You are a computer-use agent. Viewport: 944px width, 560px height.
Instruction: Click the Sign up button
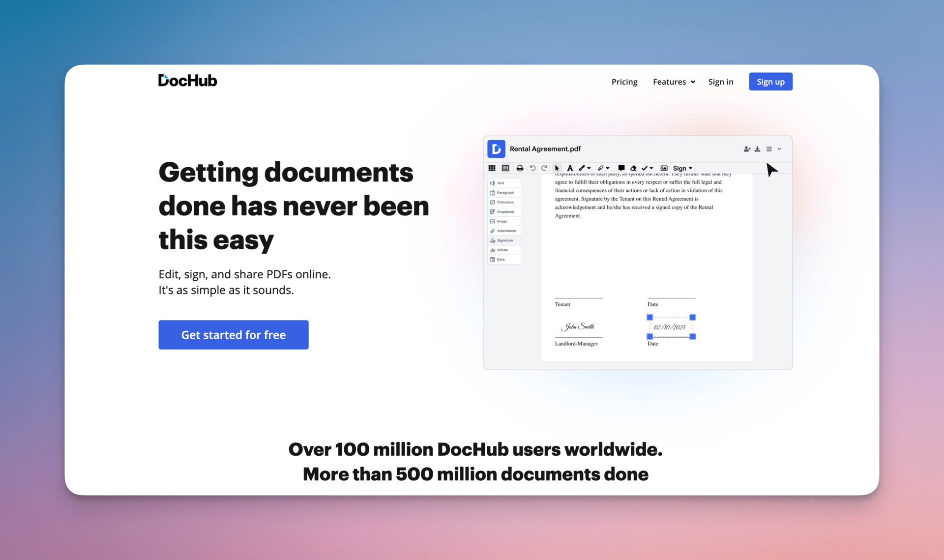coord(770,82)
